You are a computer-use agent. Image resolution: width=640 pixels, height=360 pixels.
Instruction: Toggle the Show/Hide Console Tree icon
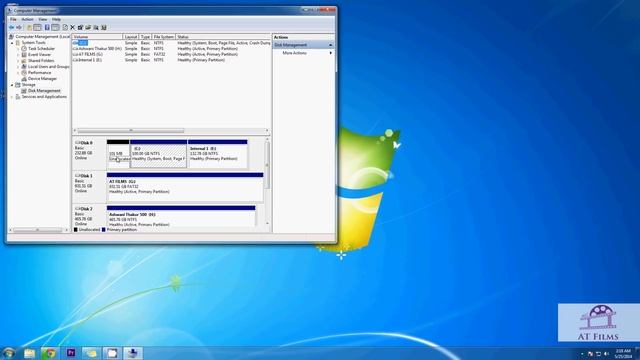(x=38, y=27)
